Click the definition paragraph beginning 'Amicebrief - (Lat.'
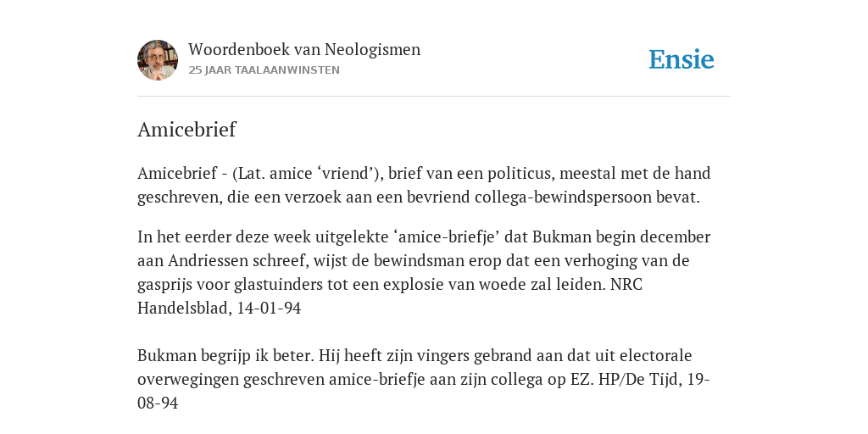The width and height of the screenshot is (868, 434). tap(424, 185)
